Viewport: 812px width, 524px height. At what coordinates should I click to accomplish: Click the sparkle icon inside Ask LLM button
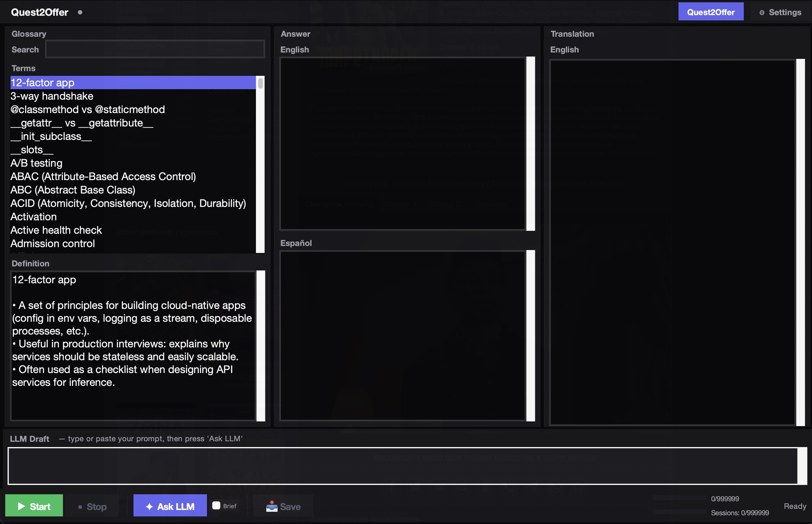(150, 506)
